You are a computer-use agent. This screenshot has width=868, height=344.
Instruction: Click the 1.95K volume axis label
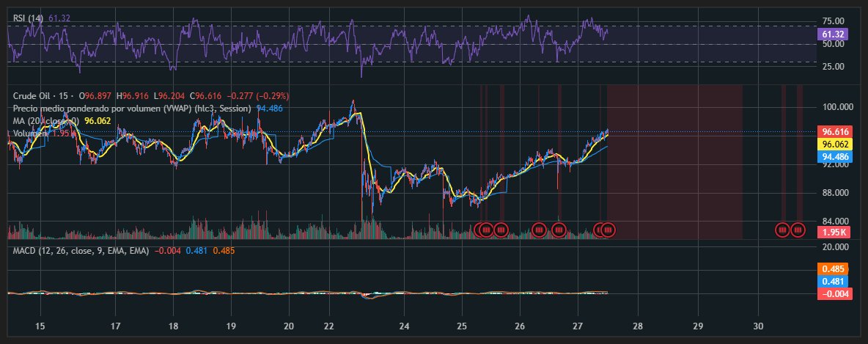pyautogui.click(x=833, y=232)
